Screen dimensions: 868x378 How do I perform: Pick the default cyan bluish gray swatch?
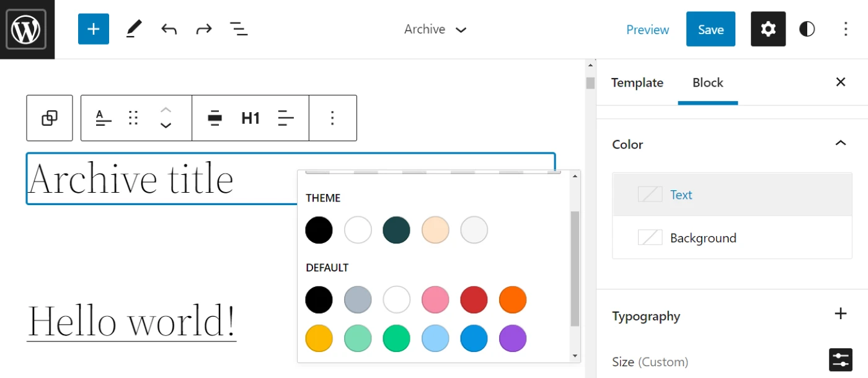[358, 300]
